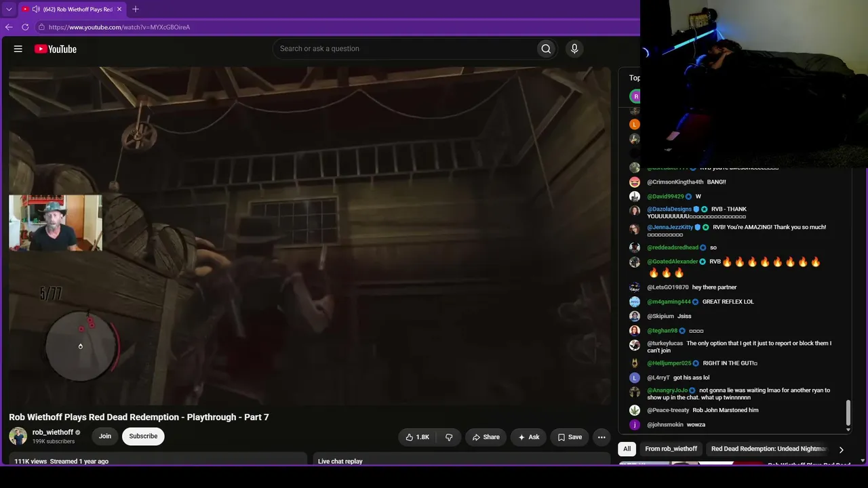Image resolution: width=868 pixels, height=488 pixels.
Task: Join the rob_wiethoff channel membership
Action: click(x=105, y=436)
